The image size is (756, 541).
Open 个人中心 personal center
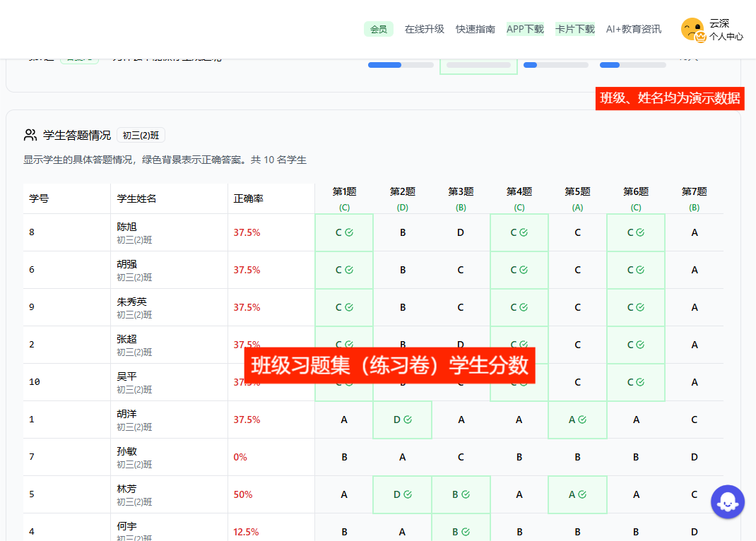(726, 36)
